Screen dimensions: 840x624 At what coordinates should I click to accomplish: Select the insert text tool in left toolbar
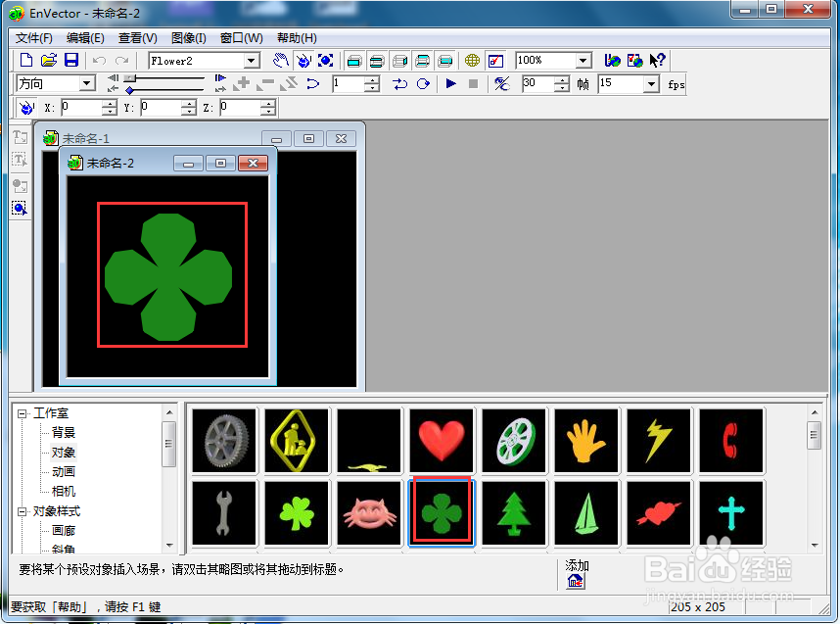tap(21, 138)
